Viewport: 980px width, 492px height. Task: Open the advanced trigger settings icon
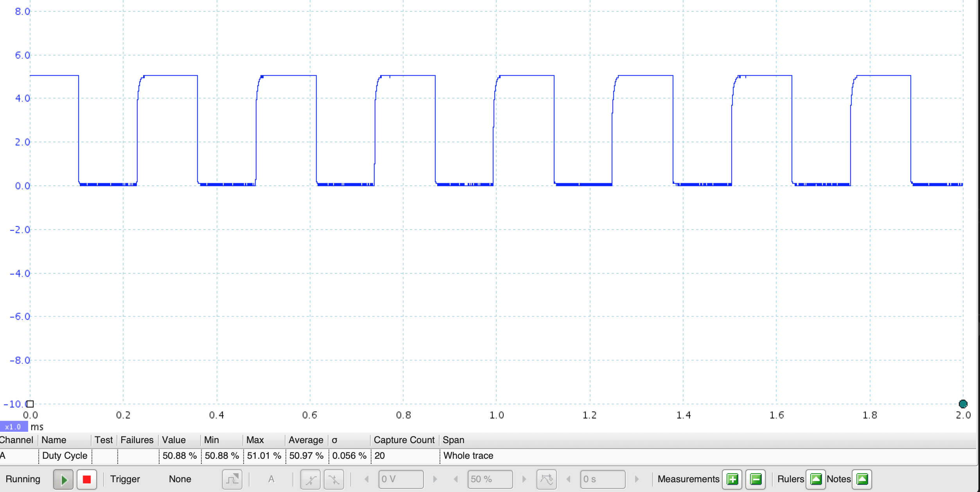[x=232, y=479]
